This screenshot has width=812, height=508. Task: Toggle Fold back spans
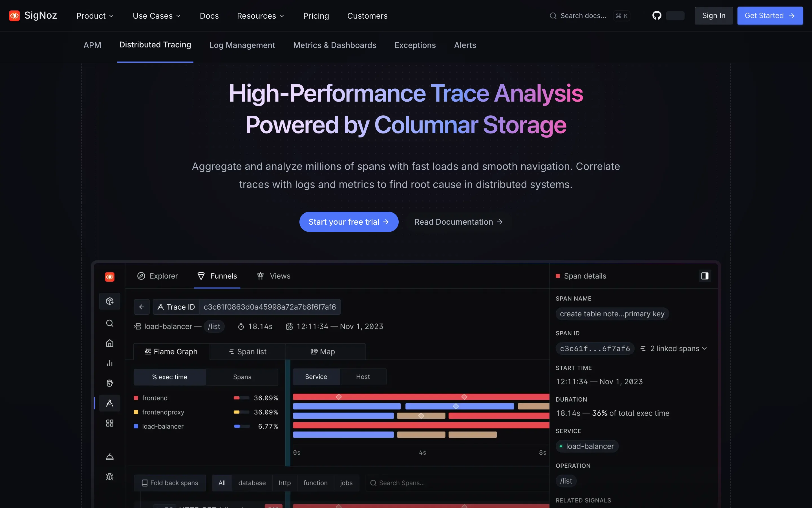[x=170, y=483]
